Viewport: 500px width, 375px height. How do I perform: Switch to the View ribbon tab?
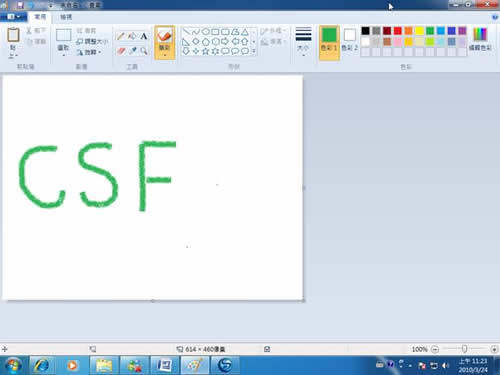(66, 17)
